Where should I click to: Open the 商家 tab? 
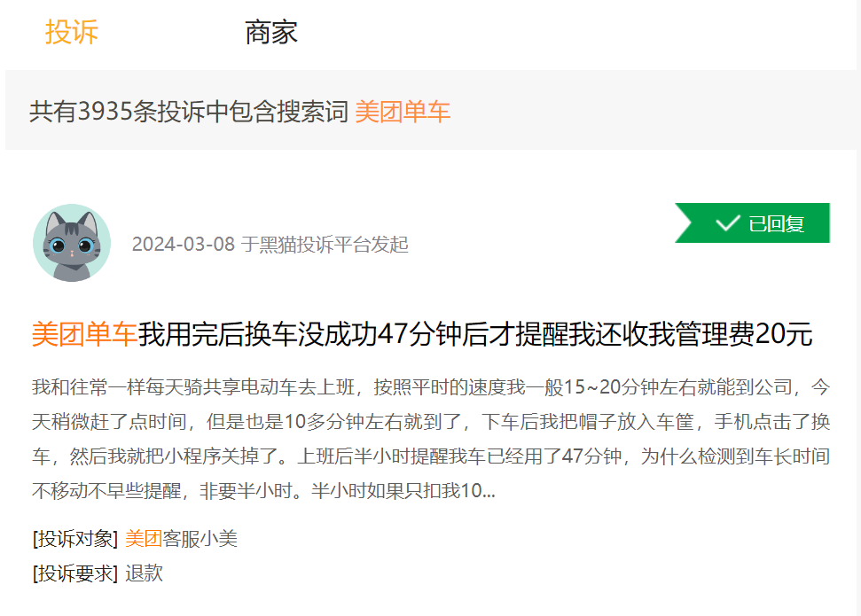click(271, 33)
